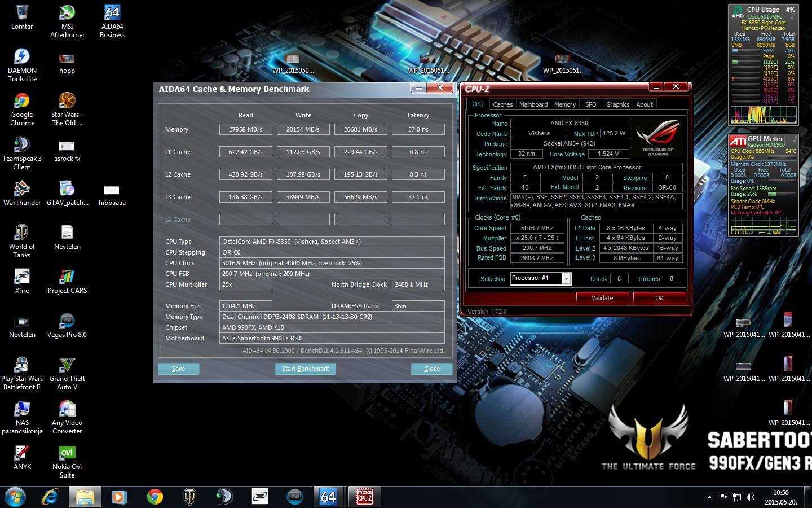The height and width of the screenshot is (508, 812).
Task: Open the Memory tab in CPU-Z
Action: tap(565, 104)
